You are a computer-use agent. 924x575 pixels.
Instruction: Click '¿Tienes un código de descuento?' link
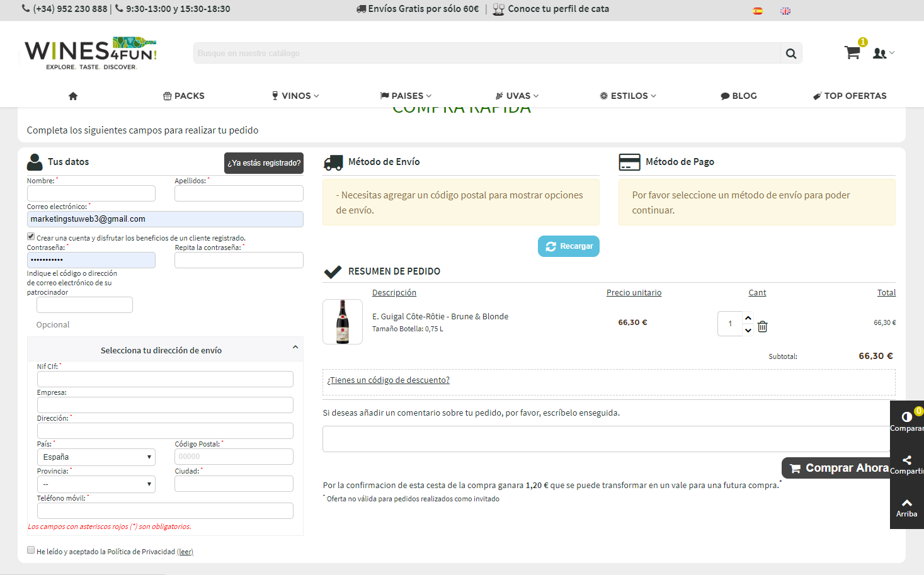coord(389,380)
